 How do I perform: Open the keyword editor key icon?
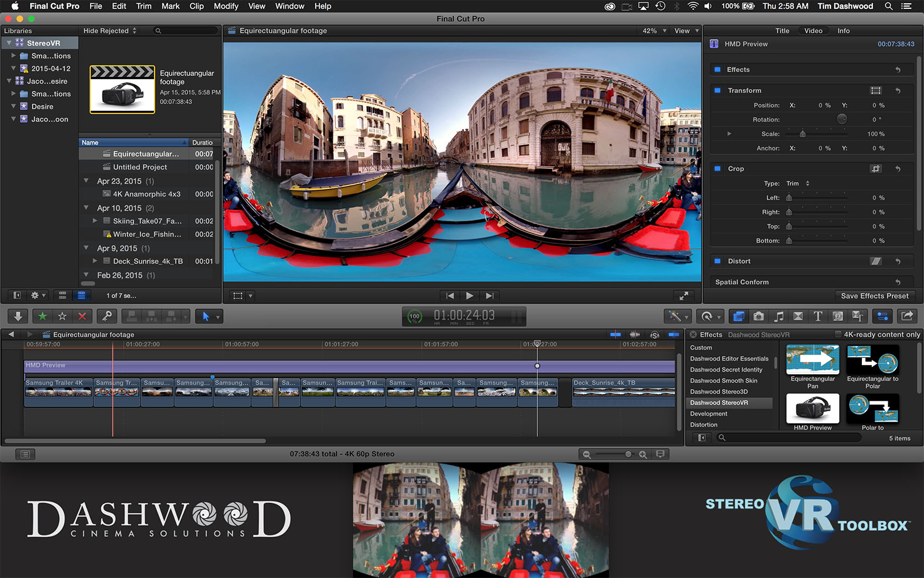107,316
